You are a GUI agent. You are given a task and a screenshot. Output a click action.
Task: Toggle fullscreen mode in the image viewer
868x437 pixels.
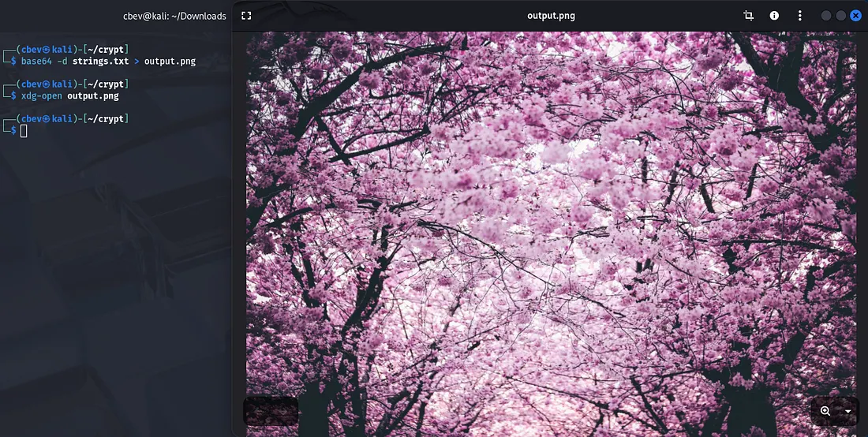click(x=246, y=16)
